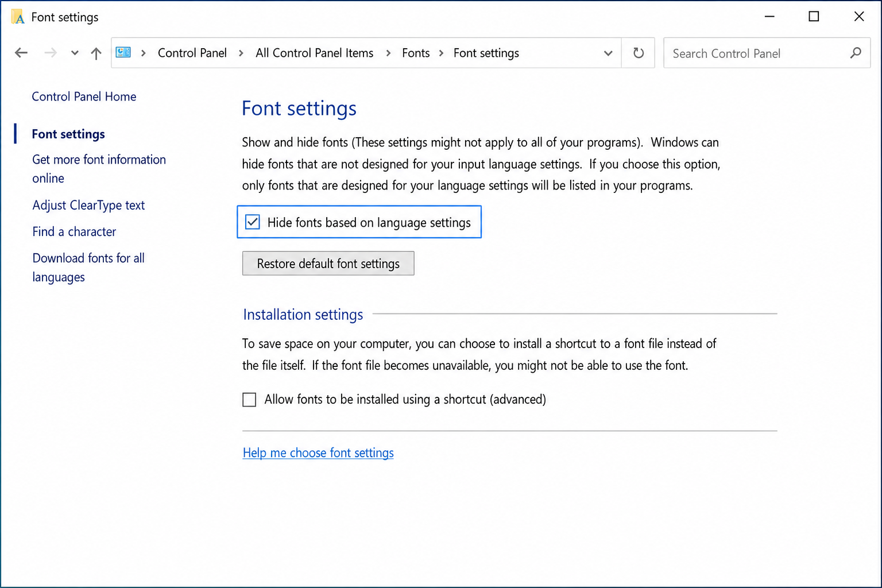Close the Font settings window
The image size is (882, 588).
tap(858, 17)
